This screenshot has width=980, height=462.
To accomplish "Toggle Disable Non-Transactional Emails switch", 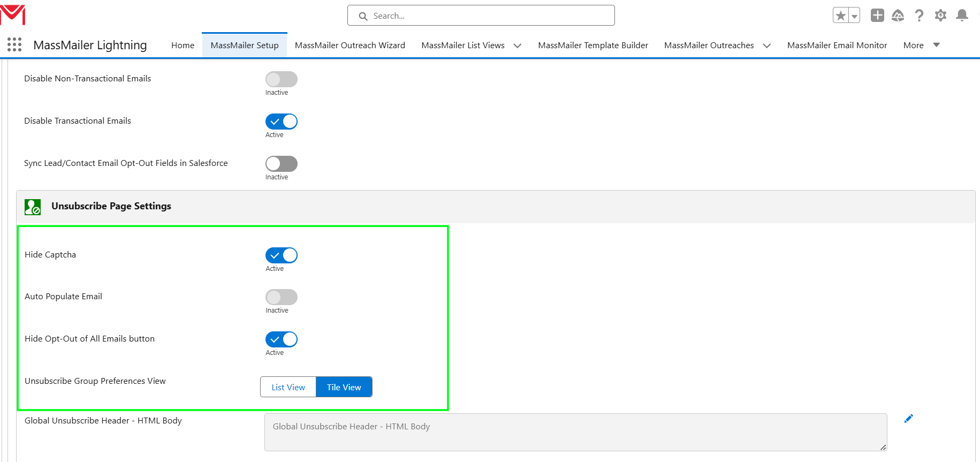I will point(282,79).
